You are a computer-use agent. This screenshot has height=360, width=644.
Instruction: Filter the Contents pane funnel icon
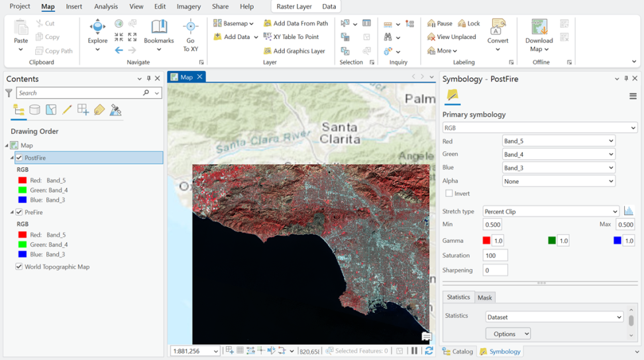[9, 93]
